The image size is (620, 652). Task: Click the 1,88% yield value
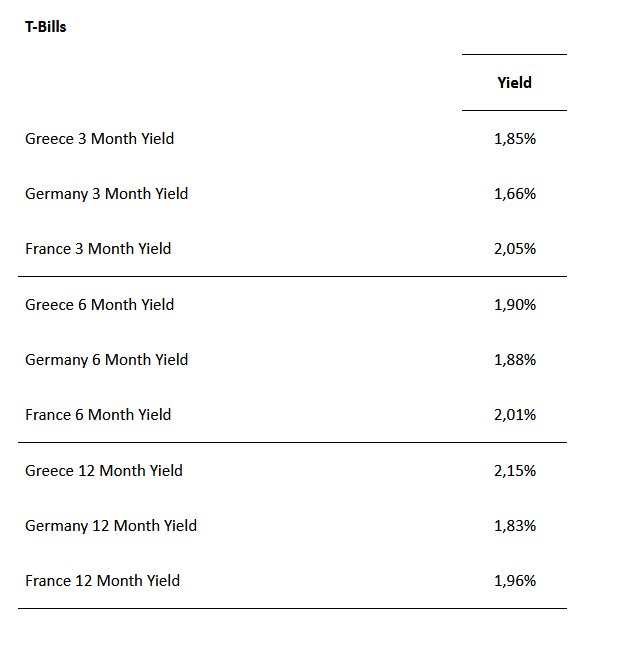click(x=515, y=360)
